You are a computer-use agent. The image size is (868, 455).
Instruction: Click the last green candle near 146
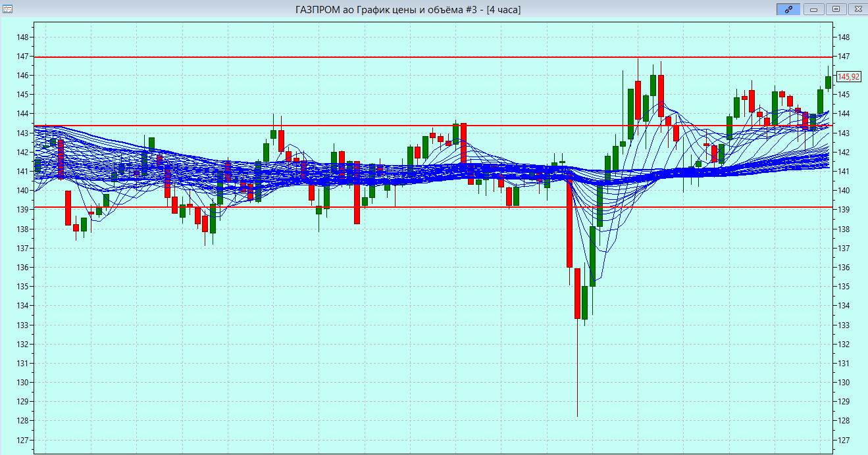[x=829, y=82]
